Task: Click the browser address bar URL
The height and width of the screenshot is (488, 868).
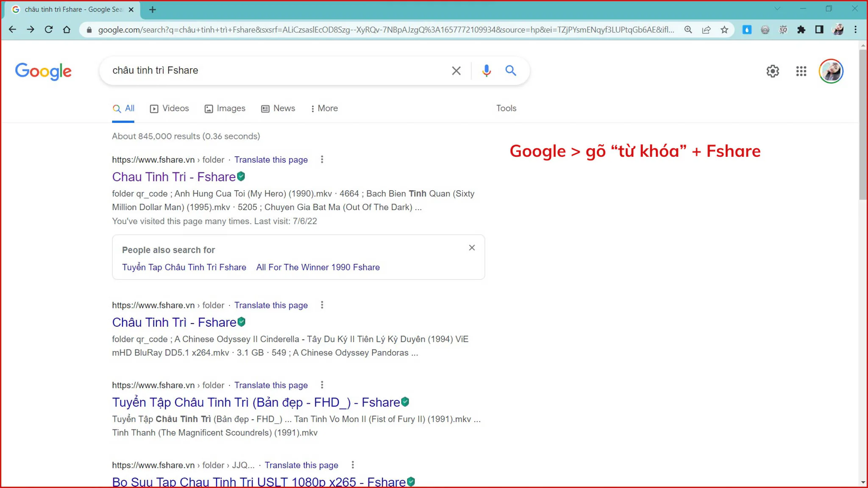Action: tap(386, 30)
